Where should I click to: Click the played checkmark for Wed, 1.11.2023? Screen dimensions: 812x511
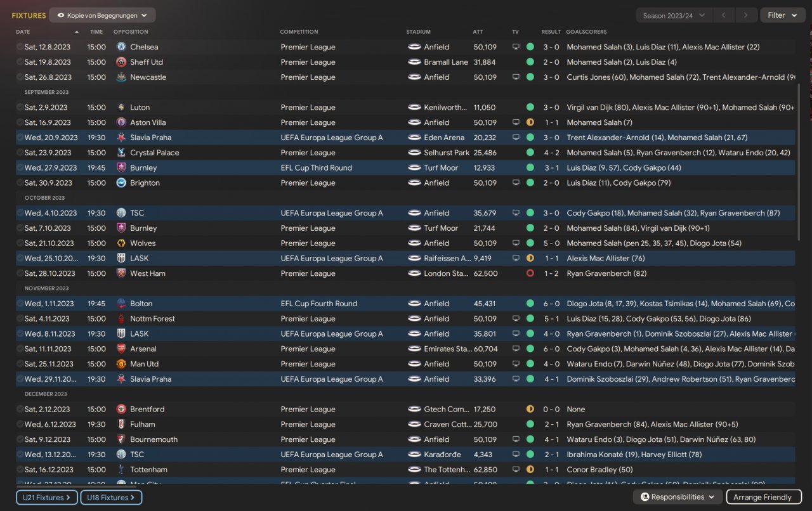20,304
